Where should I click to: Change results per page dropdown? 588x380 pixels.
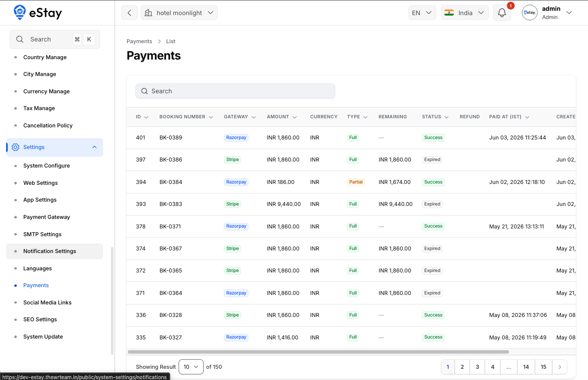click(191, 367)
